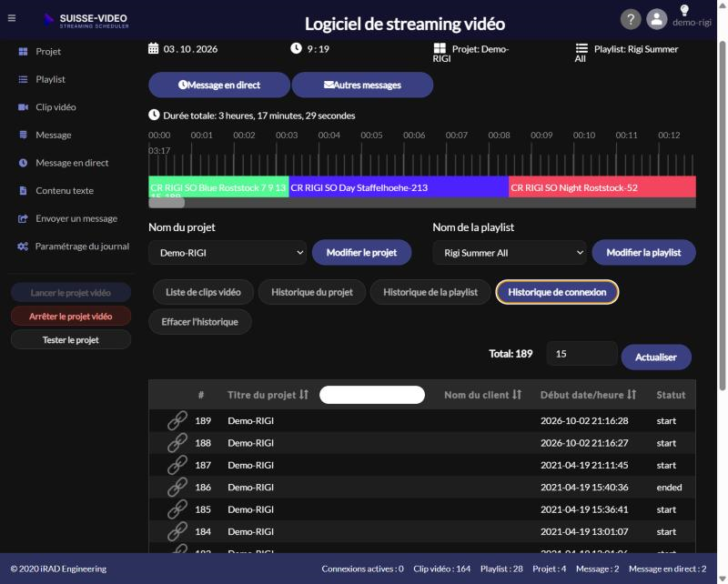
Task: Open Paramétrage du journal in the sidebar
Action: pyautogui.click(x=82, y=247)
